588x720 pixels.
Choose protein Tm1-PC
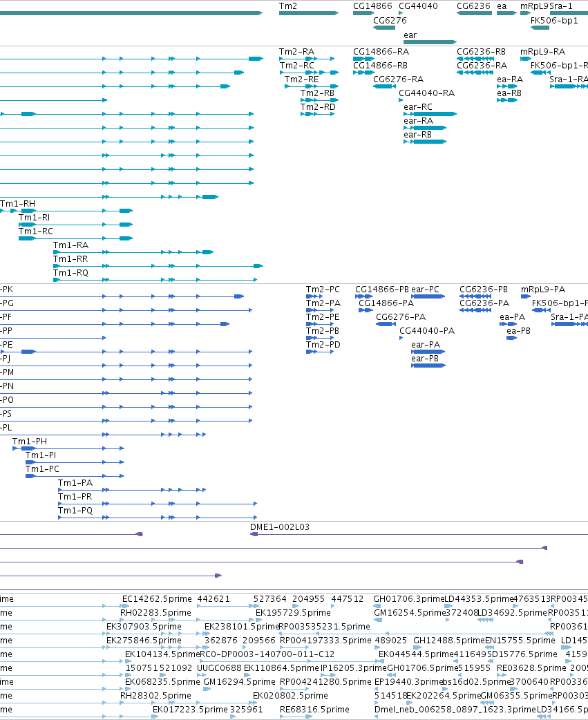pyautogui.click(x=42, y=468)
